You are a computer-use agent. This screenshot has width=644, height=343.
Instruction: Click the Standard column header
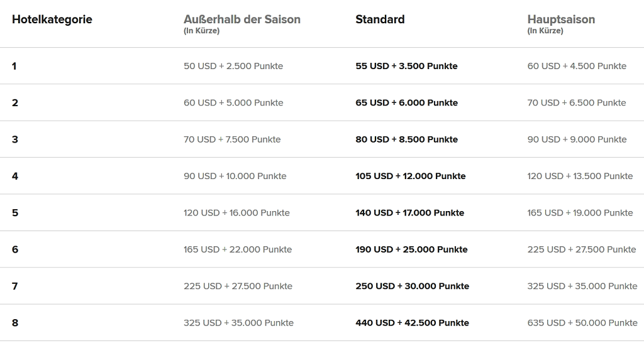380,19
